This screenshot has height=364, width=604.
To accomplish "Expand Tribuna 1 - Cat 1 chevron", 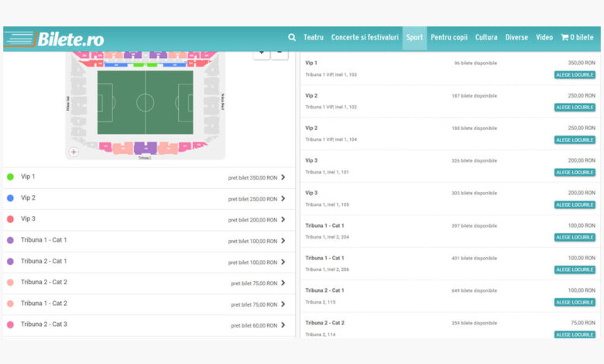I will pyautogui.click(x=283, y=241).
